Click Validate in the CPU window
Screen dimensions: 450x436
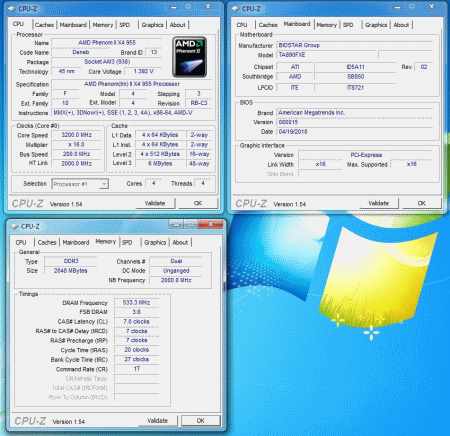pyautogui.click(x=155, y=203)
